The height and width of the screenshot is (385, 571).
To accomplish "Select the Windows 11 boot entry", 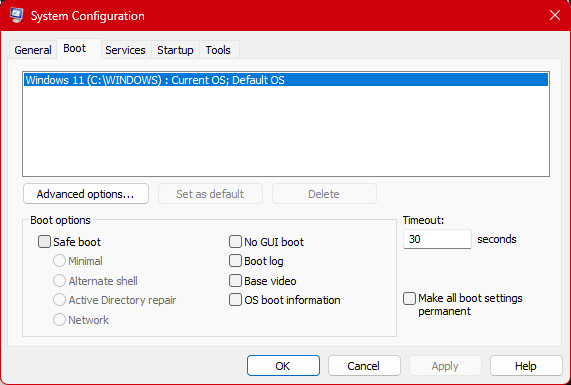I will [x=286, y=80].
